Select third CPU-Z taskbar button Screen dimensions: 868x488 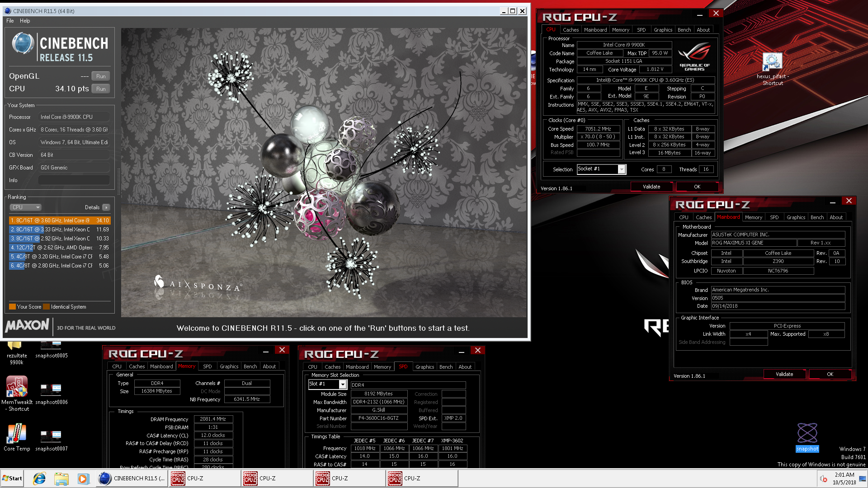[x=349, y=479]
